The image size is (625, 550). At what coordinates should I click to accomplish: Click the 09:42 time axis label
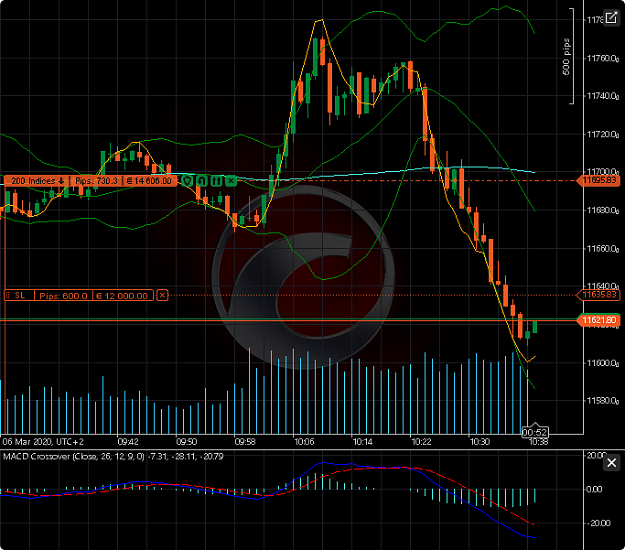(128, 442)
